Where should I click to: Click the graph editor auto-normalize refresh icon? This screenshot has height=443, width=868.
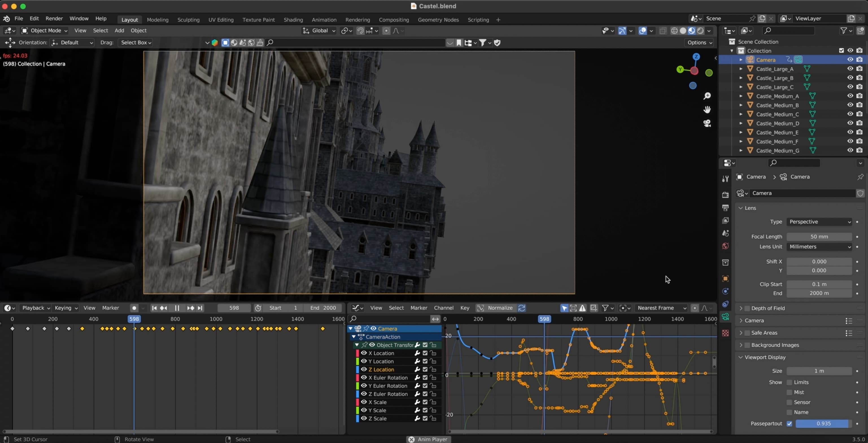click(x=522, y=308)
